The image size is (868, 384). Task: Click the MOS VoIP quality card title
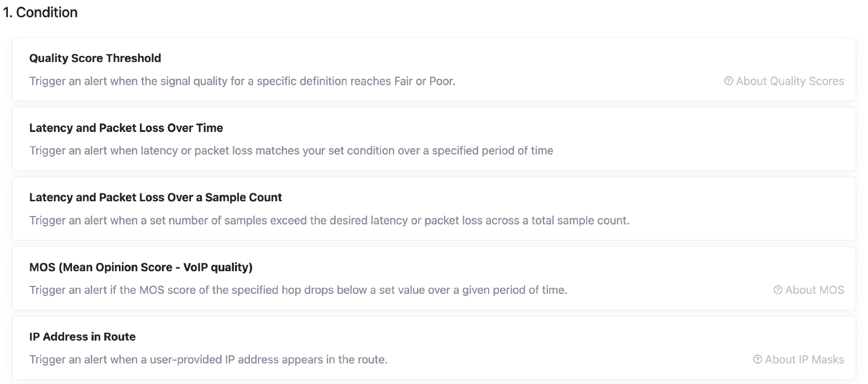coord(141,267)
